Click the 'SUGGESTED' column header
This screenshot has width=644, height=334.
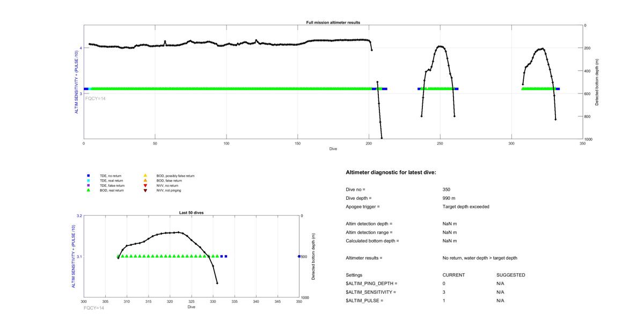(x=511, y=275)
